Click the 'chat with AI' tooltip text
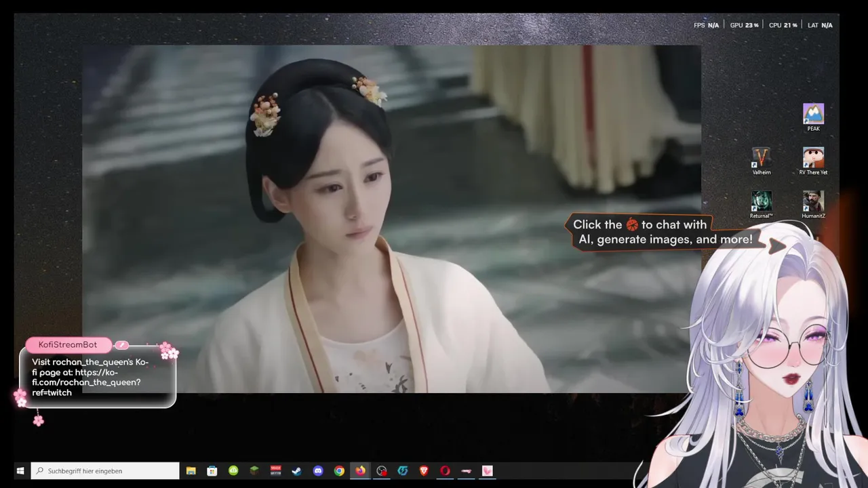 663,232
